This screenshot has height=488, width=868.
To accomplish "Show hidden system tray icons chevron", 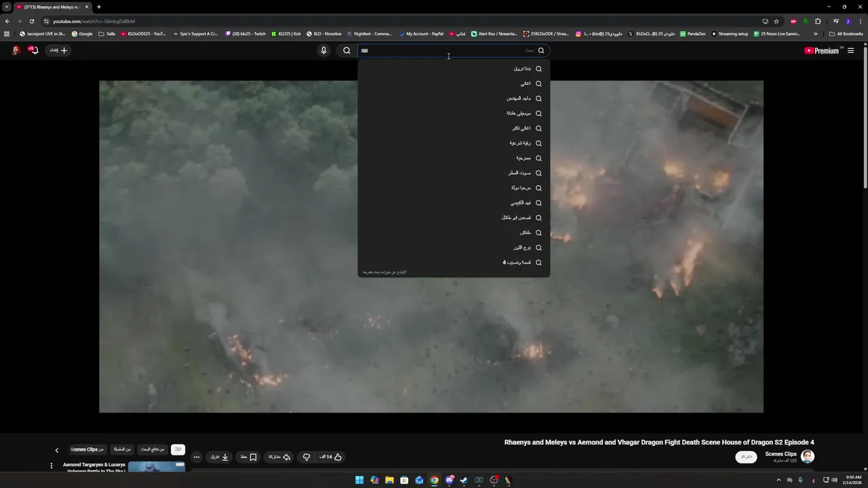I will pyautogui.click(x=778, y=480).
